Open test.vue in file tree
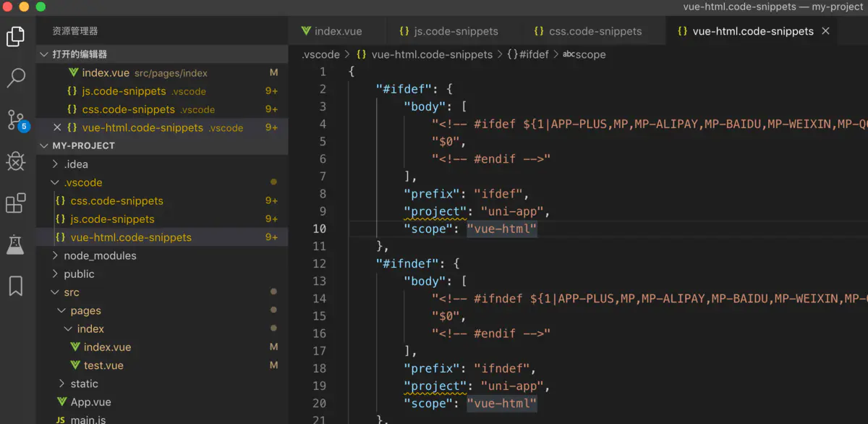This screenshot has height=424, width=868. pyautogui.click(x=162, y=365)
